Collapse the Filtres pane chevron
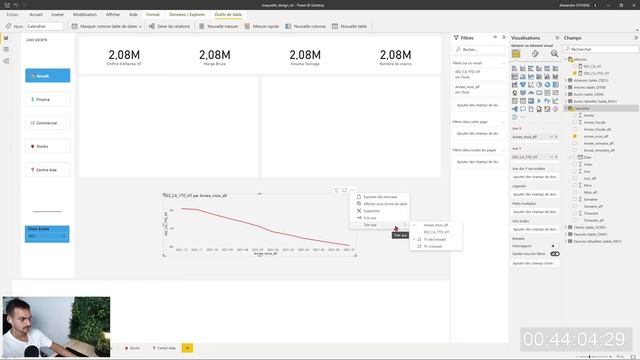Image resolution: width=640 pixels, height=360 pixels. [x=504, y=37]
